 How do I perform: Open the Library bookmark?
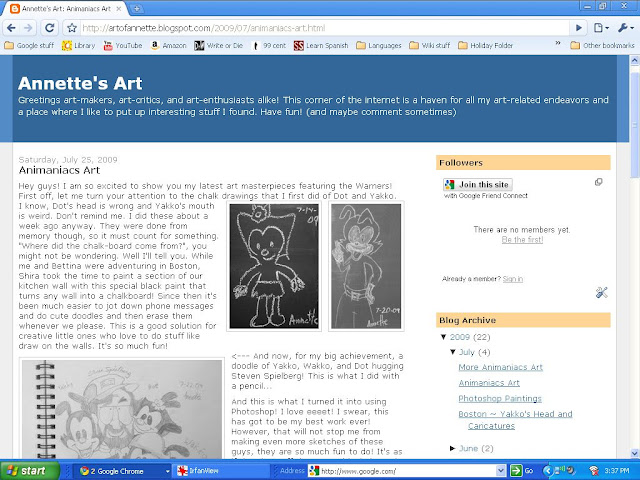click(x=78, y=45)
